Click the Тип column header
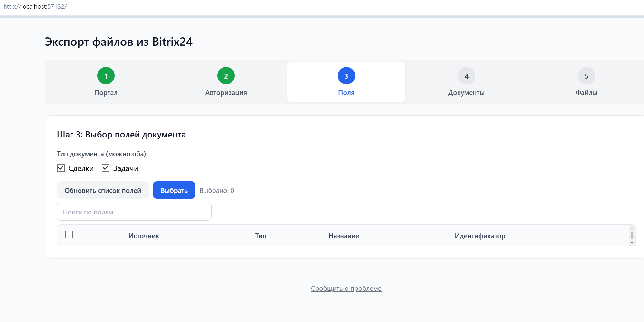 (261, 236)
